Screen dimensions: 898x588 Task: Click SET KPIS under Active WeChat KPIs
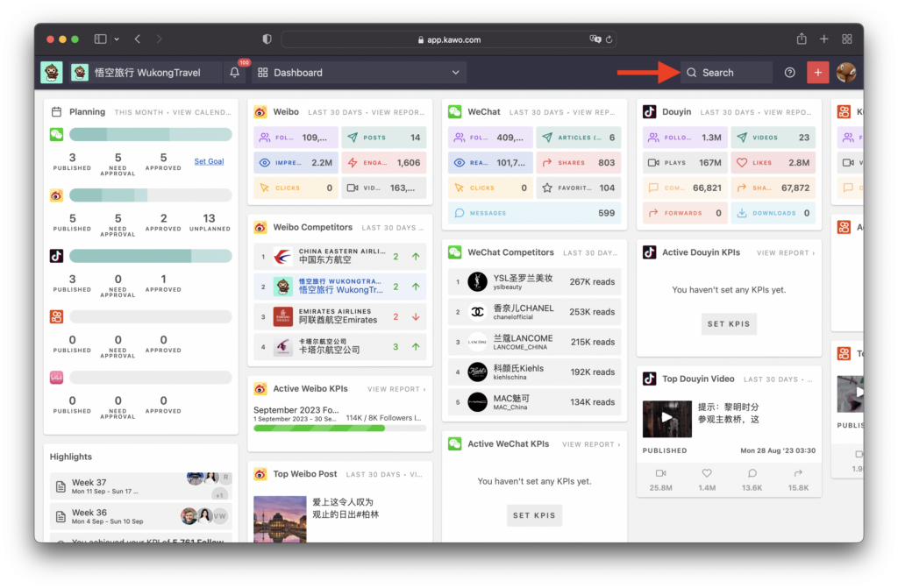534,515
